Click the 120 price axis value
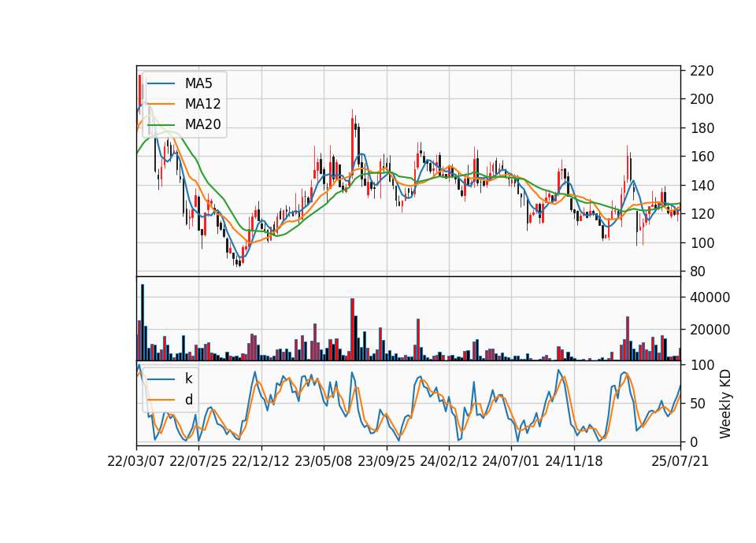The image size is (756, 543). coord(702,214)
